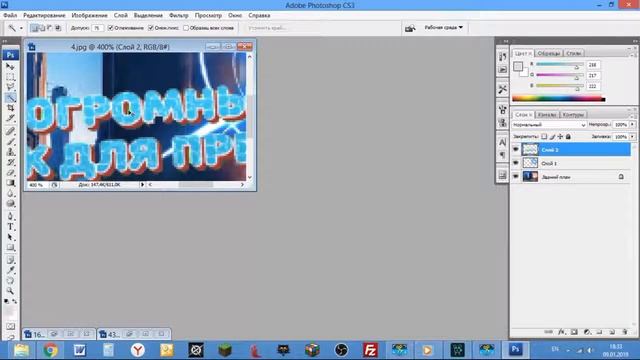Select the Magic Wand tool in toolbox
This screenshot has width=640, height=360.
point(10,98)
